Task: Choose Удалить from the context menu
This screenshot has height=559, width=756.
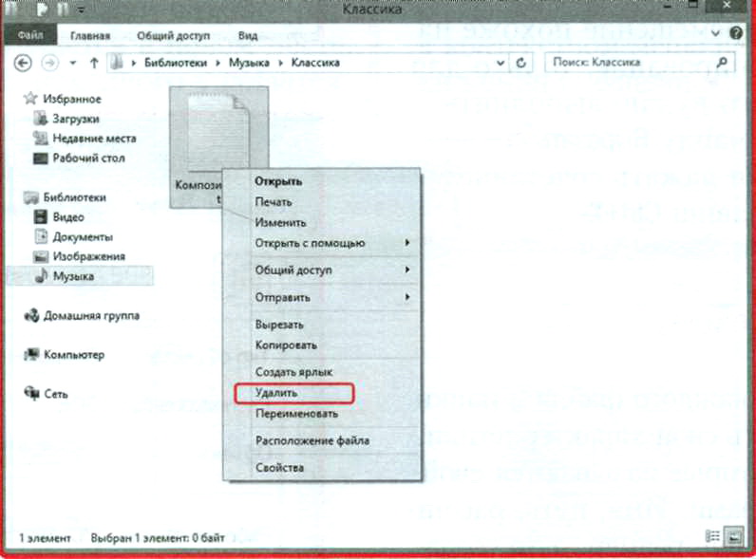Action: point(276,392)
